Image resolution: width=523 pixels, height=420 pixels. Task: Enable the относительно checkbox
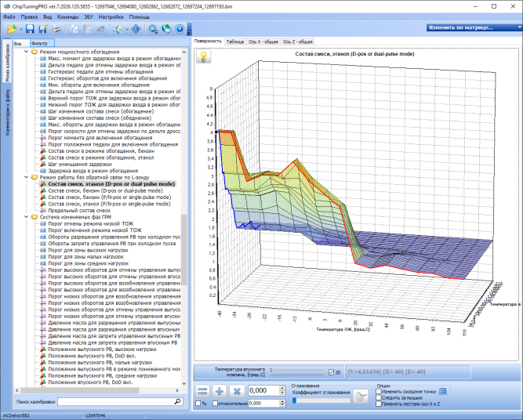215,404
